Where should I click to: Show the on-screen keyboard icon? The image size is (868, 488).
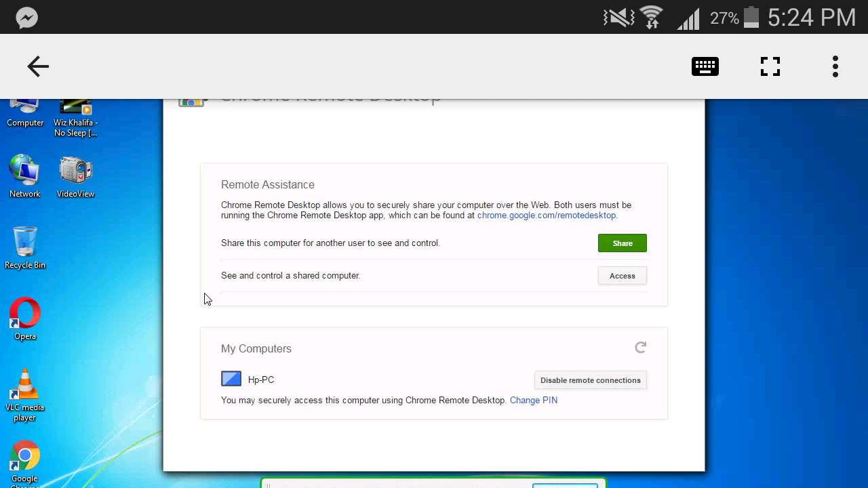[x=705, y=66]
